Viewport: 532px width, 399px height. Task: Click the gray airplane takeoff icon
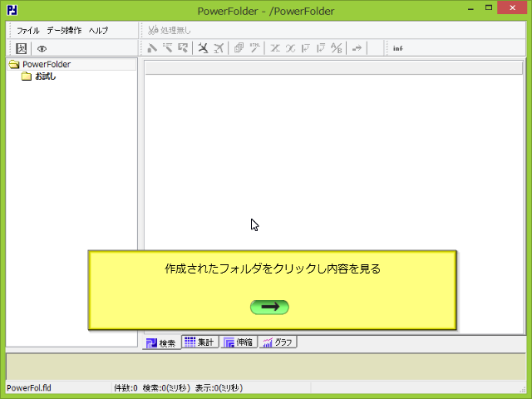[x=219, y=48]
